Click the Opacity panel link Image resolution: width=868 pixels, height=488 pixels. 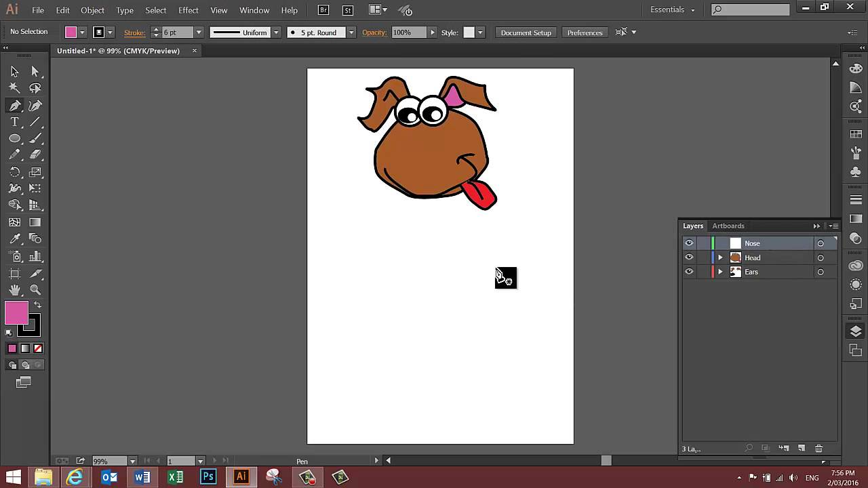pyautogui.click(x=374, y=33)
